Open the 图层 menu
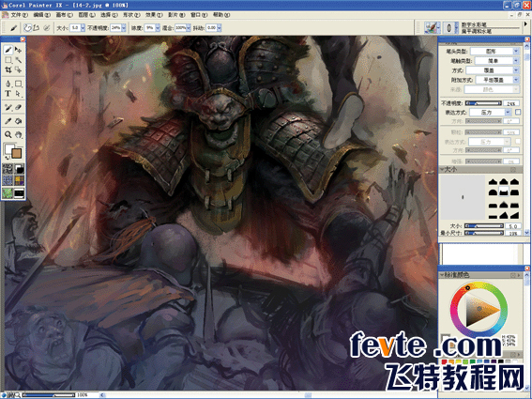The width and height of the screenshot is (532, 399). (86, 15)
